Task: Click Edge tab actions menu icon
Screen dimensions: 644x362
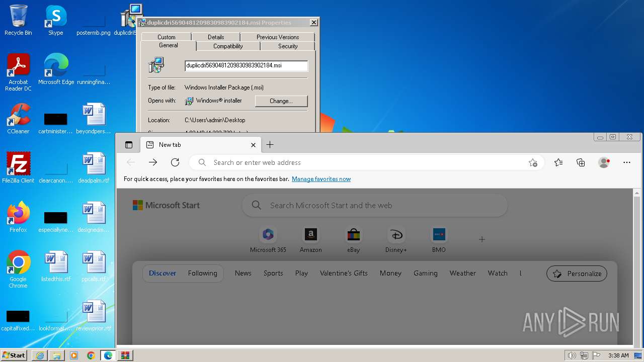Action: [x=129, y=145]
